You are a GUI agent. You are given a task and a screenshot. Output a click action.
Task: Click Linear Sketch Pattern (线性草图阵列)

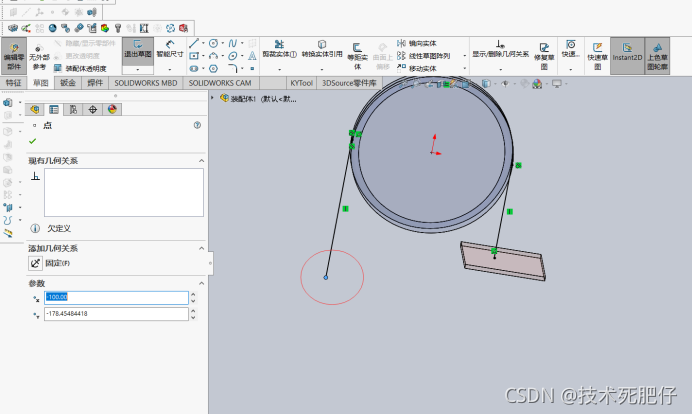423,56
